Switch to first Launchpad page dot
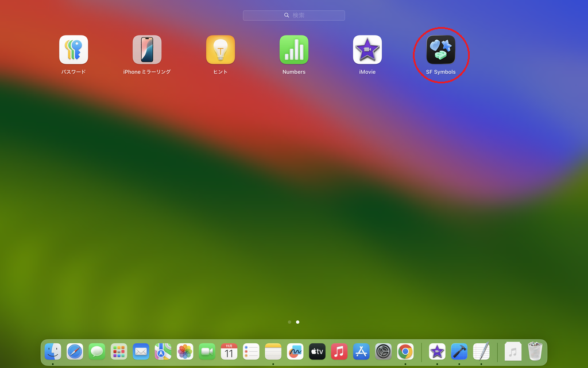The image size is (588, 368). [289, 322]
